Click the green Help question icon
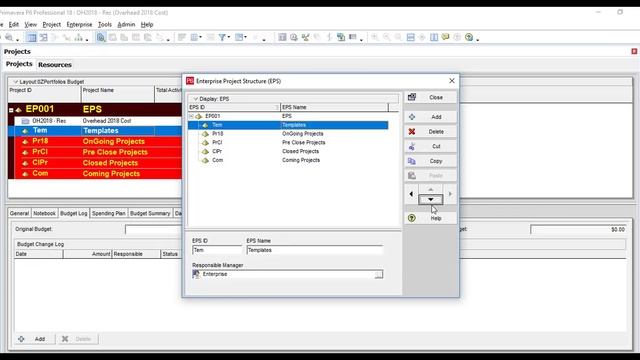This screenshot has width=640, height=360. pos(411,218)
